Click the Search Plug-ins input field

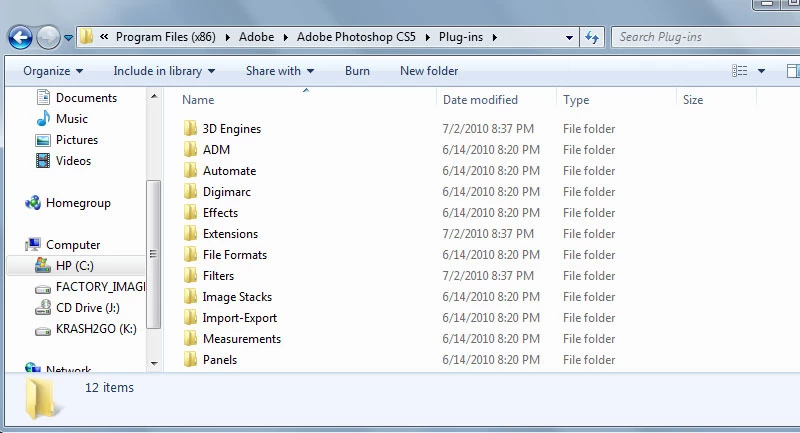(706, 37)
